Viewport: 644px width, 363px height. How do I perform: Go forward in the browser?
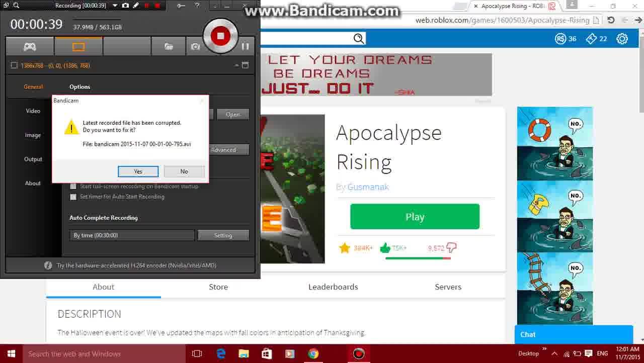[x=639, y=20]
